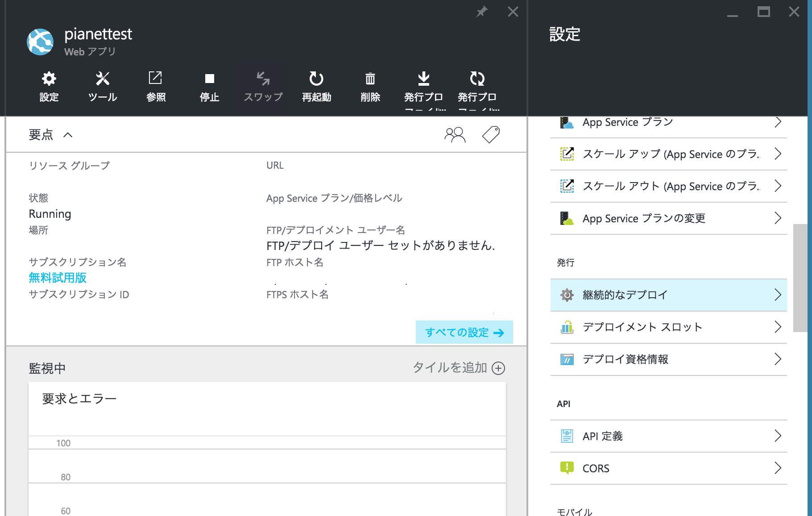Expand the デプロイメント スロット chevron
Image resolution: width=812 pixels, height=516 pixels.
[x=778, y=327]
